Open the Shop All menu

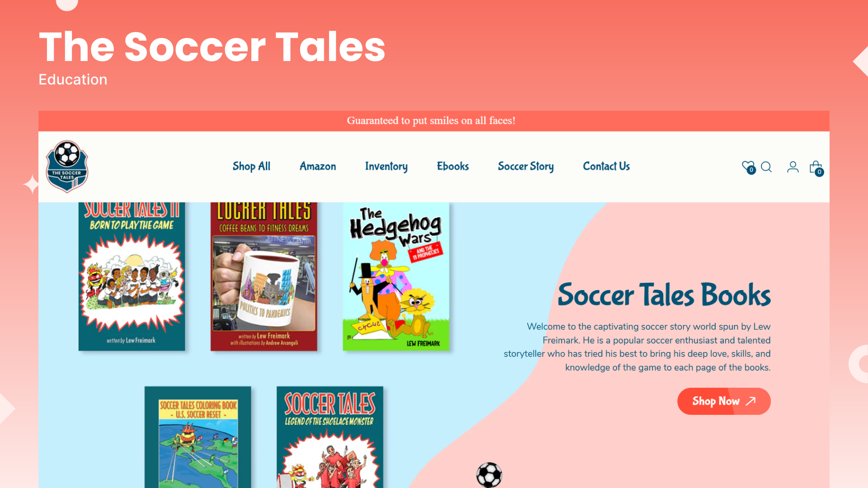[251, 166]
